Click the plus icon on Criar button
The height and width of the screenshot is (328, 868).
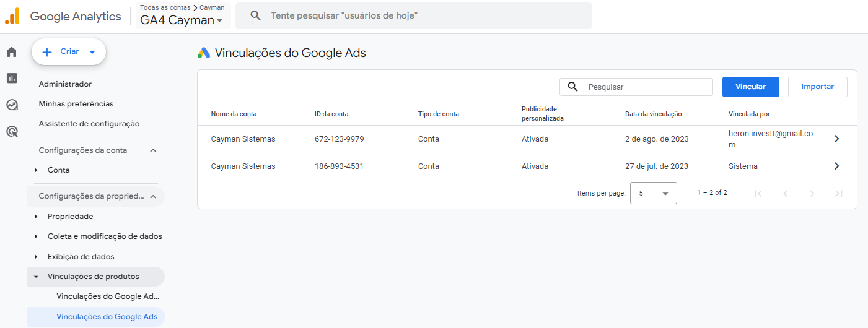[x=47, y=52]
